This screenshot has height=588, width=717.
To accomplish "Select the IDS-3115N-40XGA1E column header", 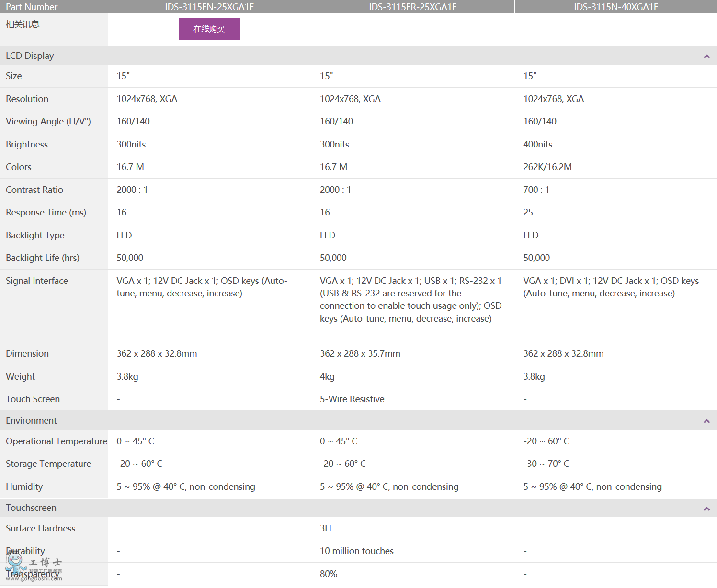I will point(616,7).
